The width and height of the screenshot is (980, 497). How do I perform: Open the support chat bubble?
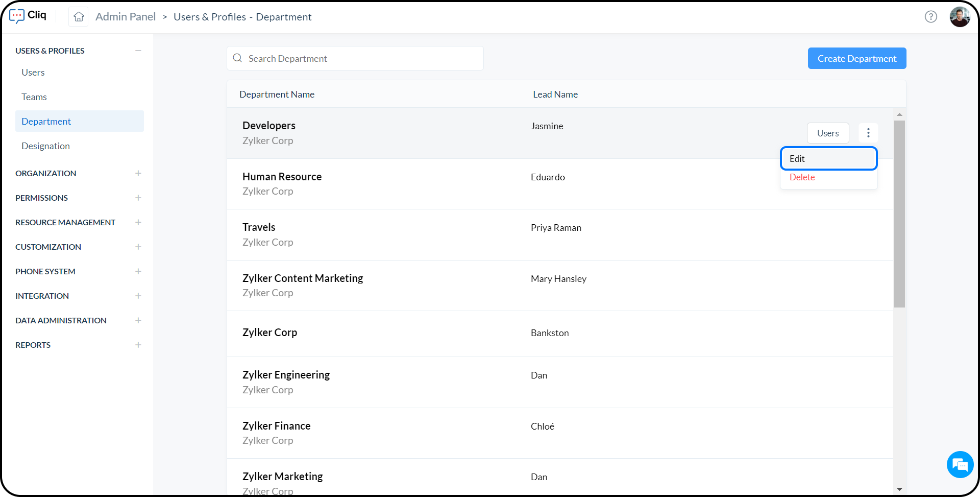coord(960,464)
